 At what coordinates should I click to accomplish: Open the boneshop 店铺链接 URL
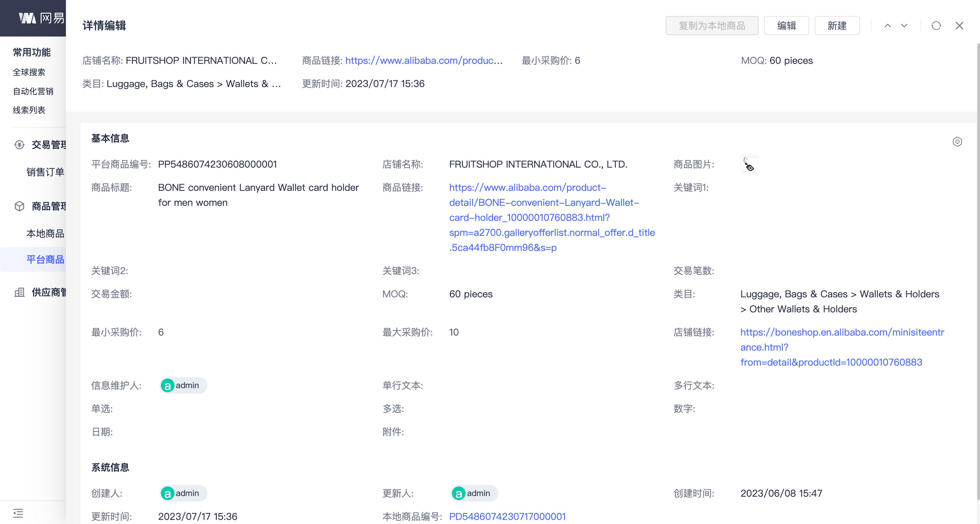842,347
